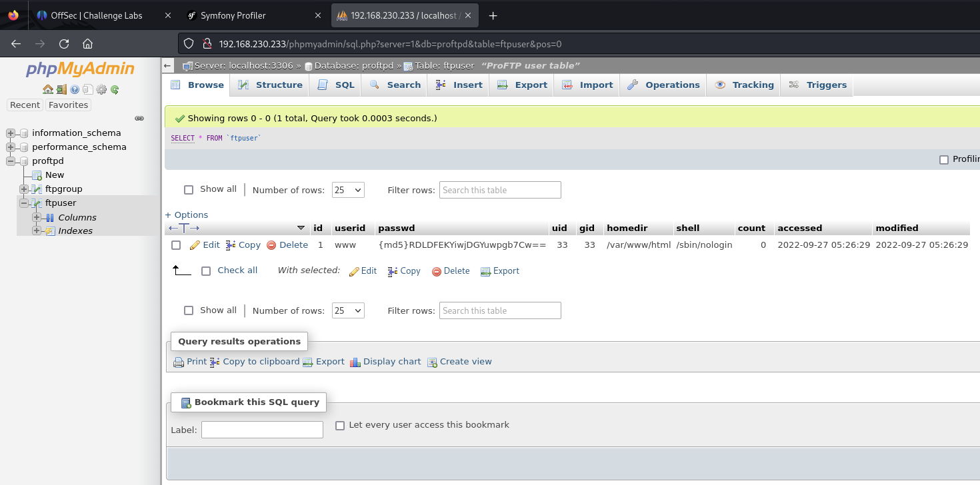The height and width of the screenshot is (485, 980).
Task: Expand the information_schema database tree node
Action: tap(11, 133)
